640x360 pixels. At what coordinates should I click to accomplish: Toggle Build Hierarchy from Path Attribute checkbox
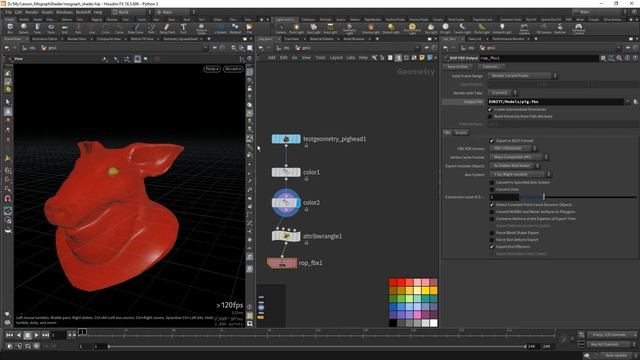click(490, 116)
